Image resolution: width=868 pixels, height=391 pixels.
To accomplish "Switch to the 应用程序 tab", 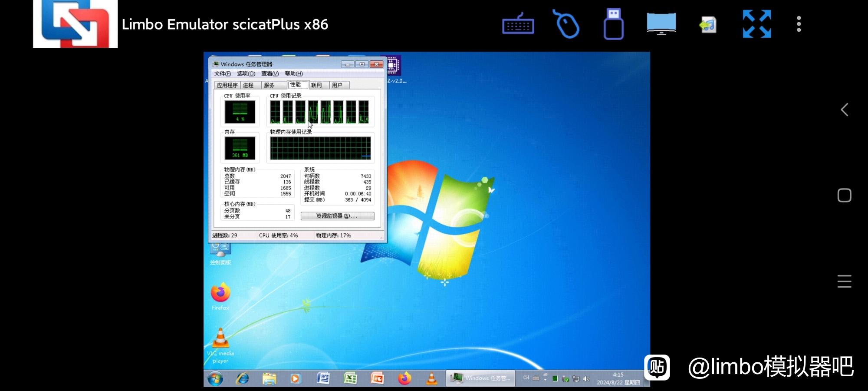I will tap(227, 85).
